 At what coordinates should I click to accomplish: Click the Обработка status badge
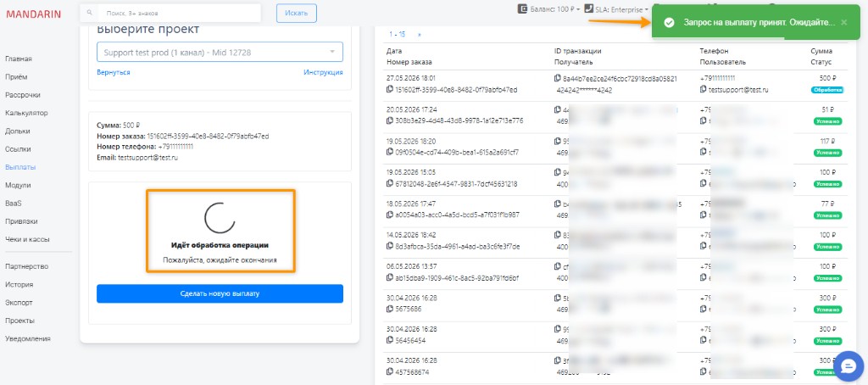pyautogui.click(x=827, y=90)
